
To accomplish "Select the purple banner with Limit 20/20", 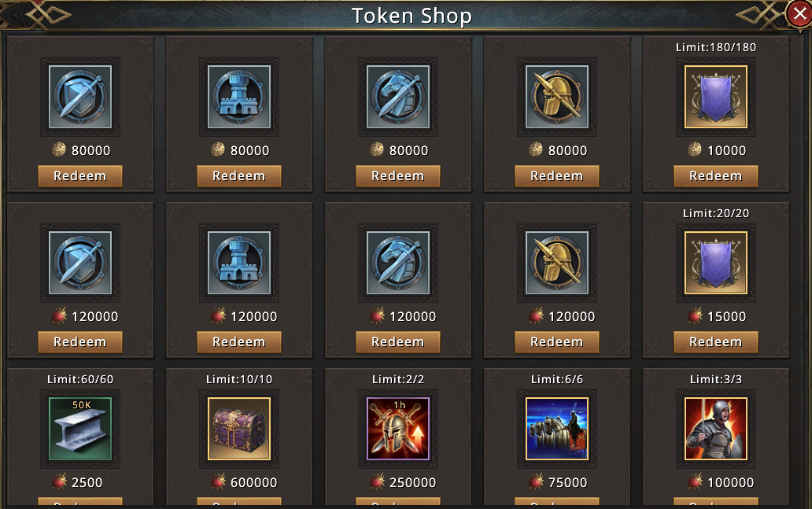I will (x=716, y=263).
